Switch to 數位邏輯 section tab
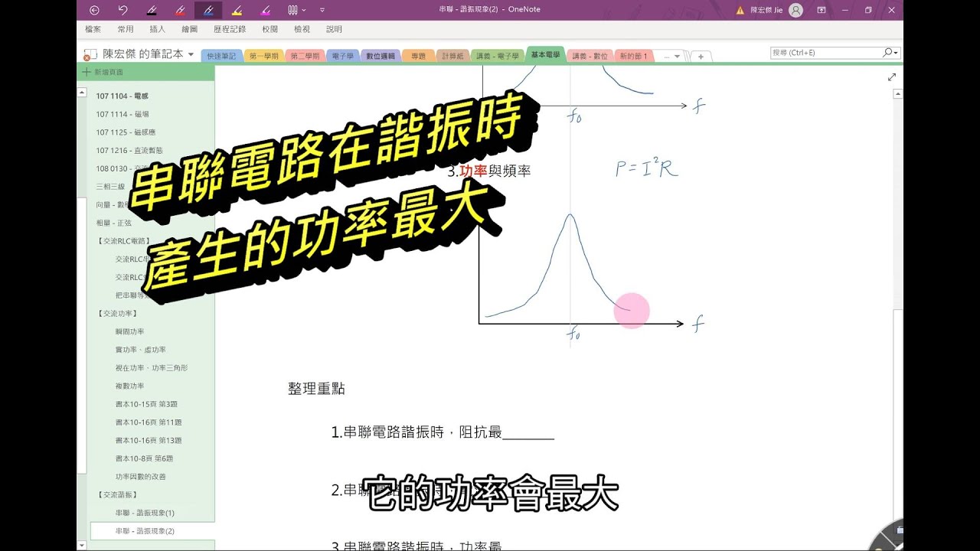Image resolution: width=980 pixels, height=551 pixels. coord(380,56)
